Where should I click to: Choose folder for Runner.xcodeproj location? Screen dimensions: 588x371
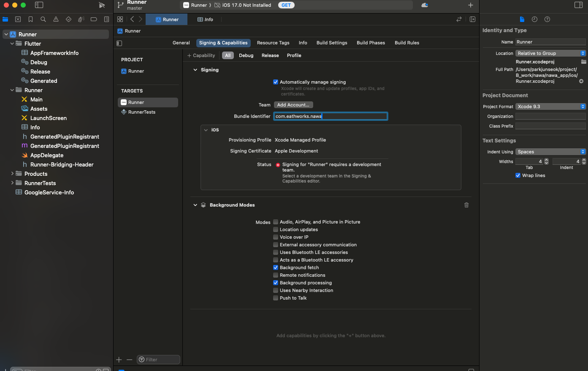click(x=583, y=62)
